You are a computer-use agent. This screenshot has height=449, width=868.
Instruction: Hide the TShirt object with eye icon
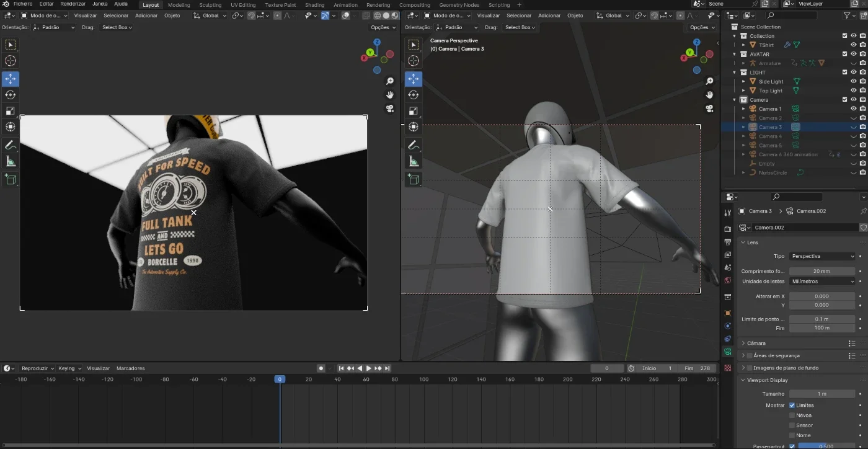(x=854, y=45)
